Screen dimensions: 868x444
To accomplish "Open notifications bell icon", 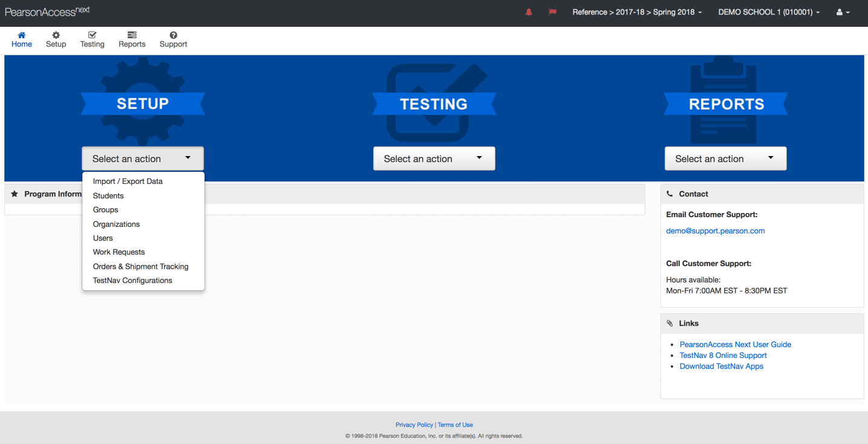I will pos(529,12).
